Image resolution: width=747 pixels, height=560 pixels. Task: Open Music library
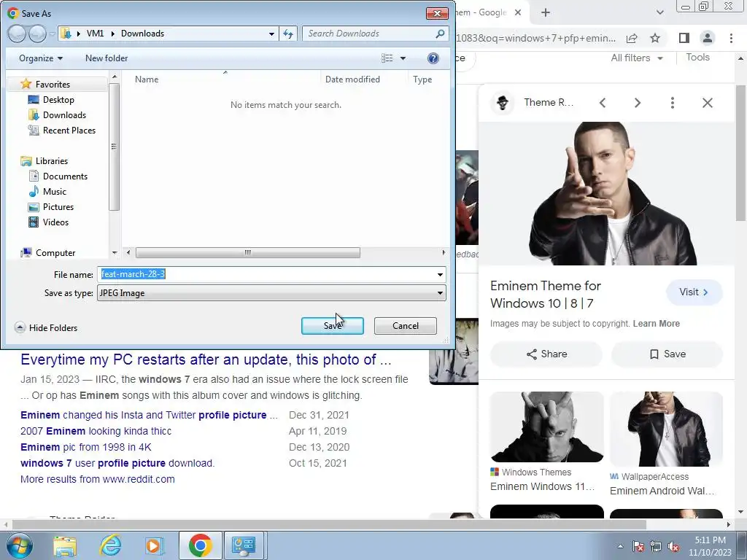point(54,192)
